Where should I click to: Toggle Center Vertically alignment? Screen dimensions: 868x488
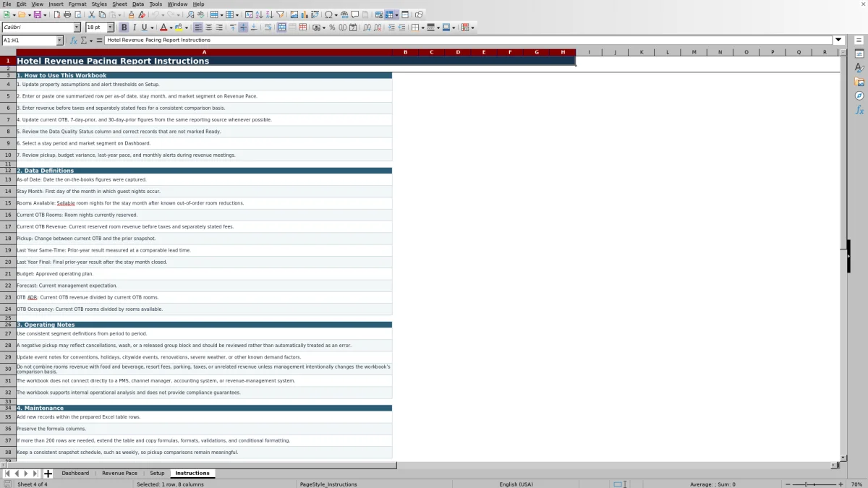243,27
